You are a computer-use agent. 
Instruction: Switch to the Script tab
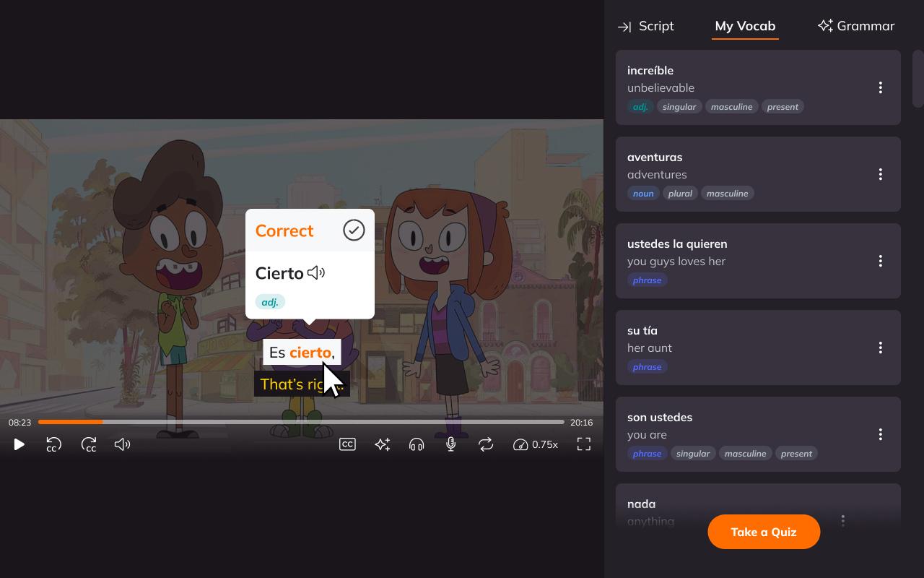click(x=646, y=26)
